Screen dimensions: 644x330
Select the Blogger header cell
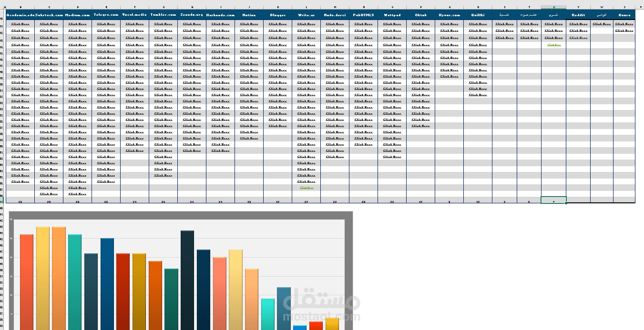tap(278, 15)
